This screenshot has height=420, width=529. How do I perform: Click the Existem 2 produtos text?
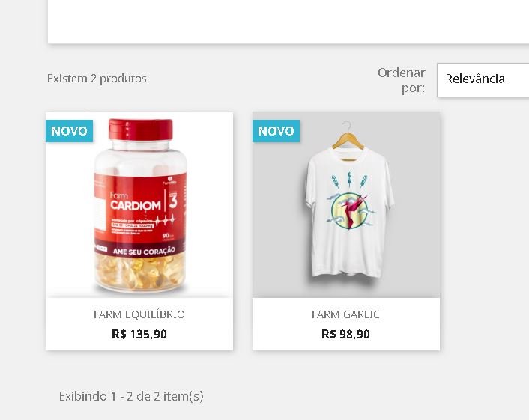[97, 79]
